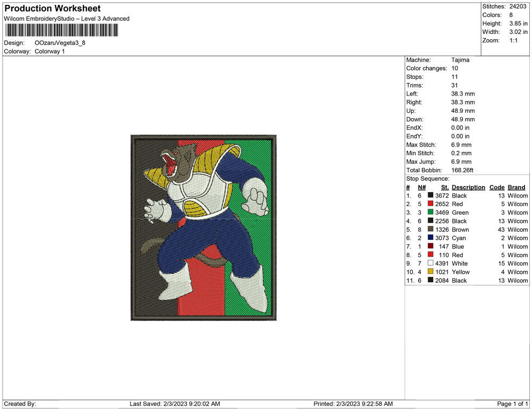Select the 'Production Worksheet' title text
Viewport: 532px width, 409px height.
(53, 9)
